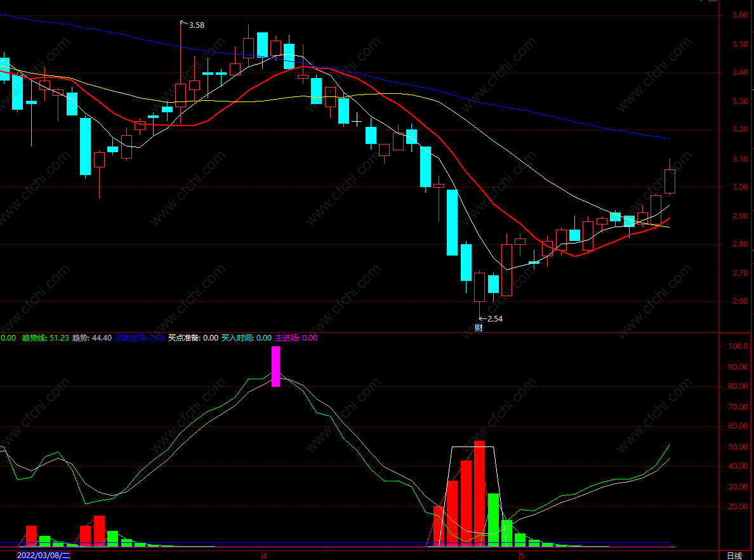The image size is (754, 560).
Task: Click the month 5 marker on the time axis
Action: (x=522, y=556)
